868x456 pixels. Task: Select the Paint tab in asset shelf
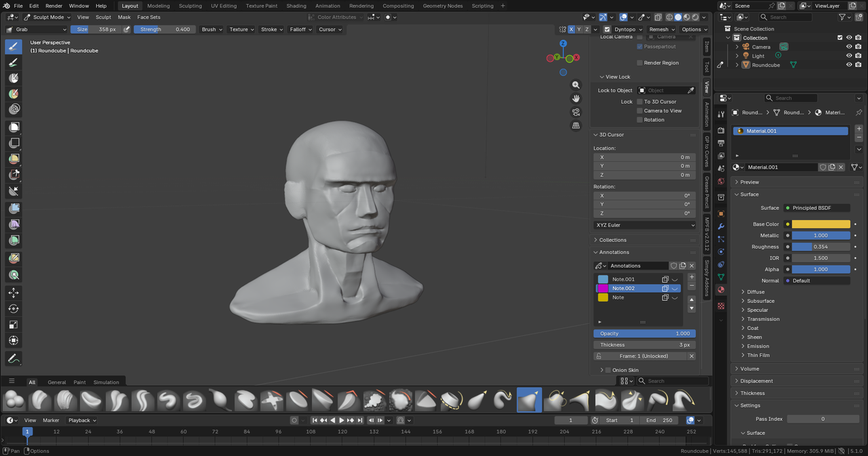(x=79, y=382)
